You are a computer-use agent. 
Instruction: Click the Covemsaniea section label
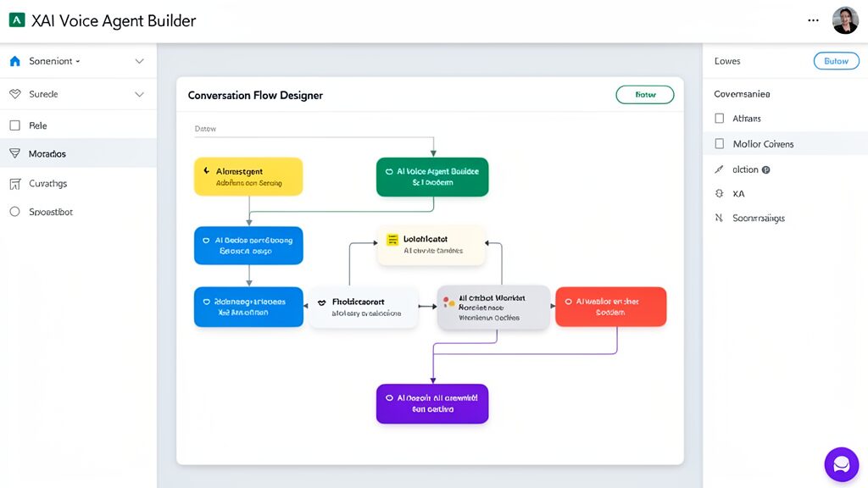click(x=742, y=94)
